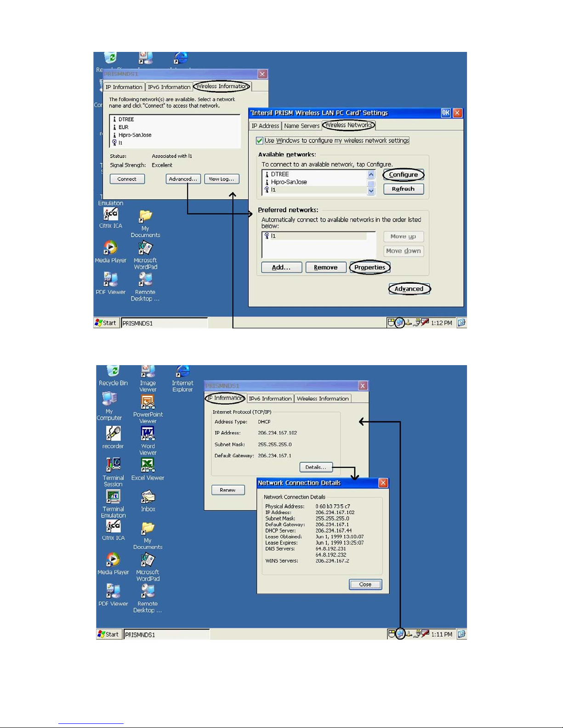The height and width of the screenshot is (728, 563).
Task: Launch Citrix ICA on 1:11 PM desktop
Action: click(x=113, y=530)
